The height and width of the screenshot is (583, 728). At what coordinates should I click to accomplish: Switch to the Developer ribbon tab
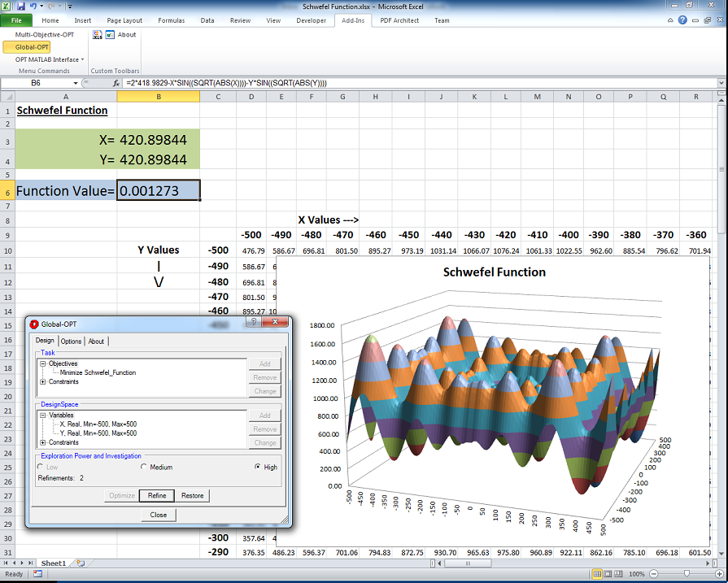tap(311, 20)
